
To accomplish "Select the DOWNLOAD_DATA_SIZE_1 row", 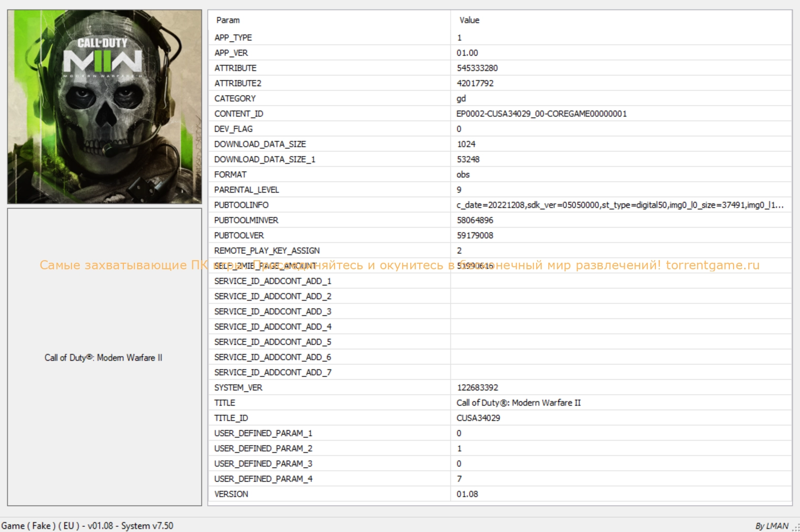I will pos(264,159).
